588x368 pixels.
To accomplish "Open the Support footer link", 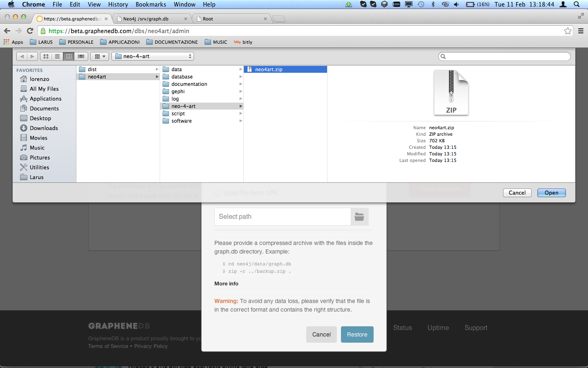I will pos(476,328).
